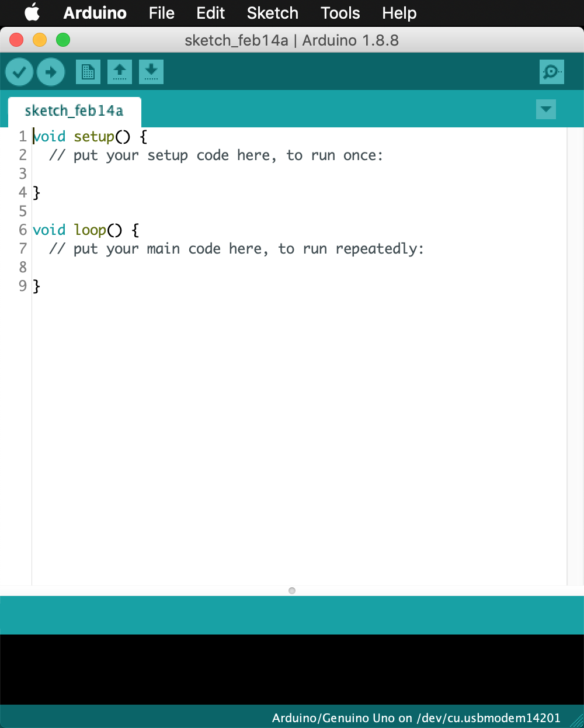
Task: Open the Serial Monitor magnifier icon
Action: [551, 72]
